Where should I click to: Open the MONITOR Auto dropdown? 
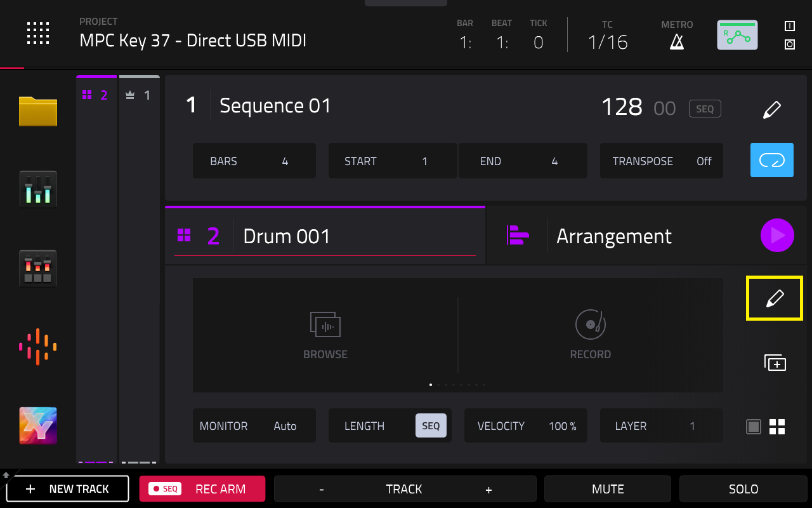click(x=254, y=425)
